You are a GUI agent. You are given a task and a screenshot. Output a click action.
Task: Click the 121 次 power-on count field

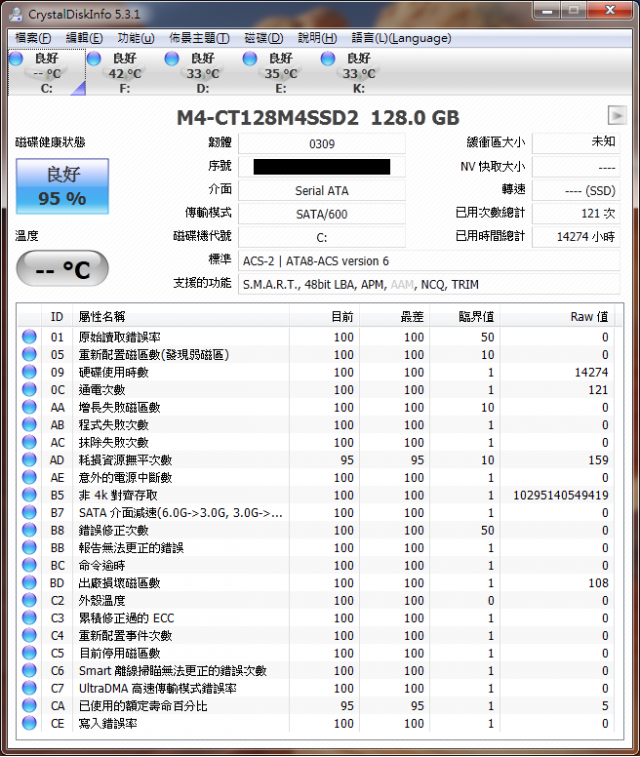576,213
